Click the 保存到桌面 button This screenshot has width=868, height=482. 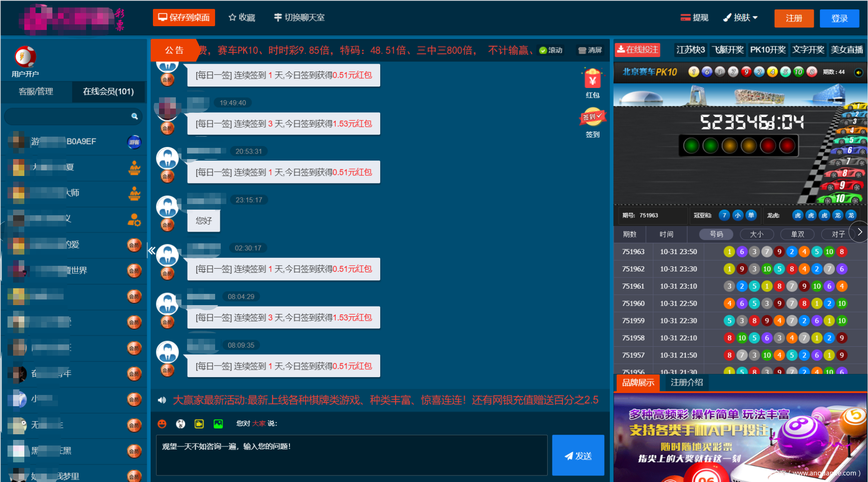[184, 18]
